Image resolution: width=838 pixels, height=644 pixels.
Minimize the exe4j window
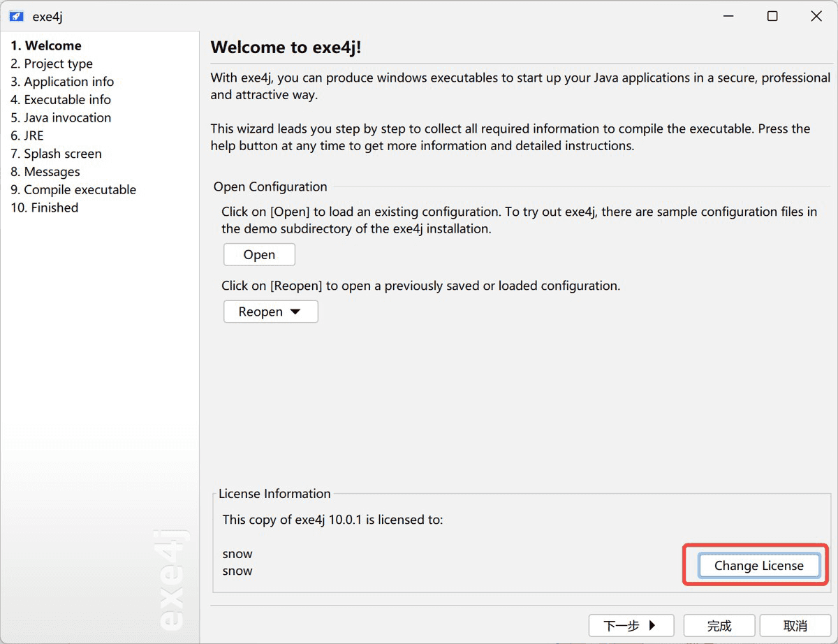coord(729,17)
